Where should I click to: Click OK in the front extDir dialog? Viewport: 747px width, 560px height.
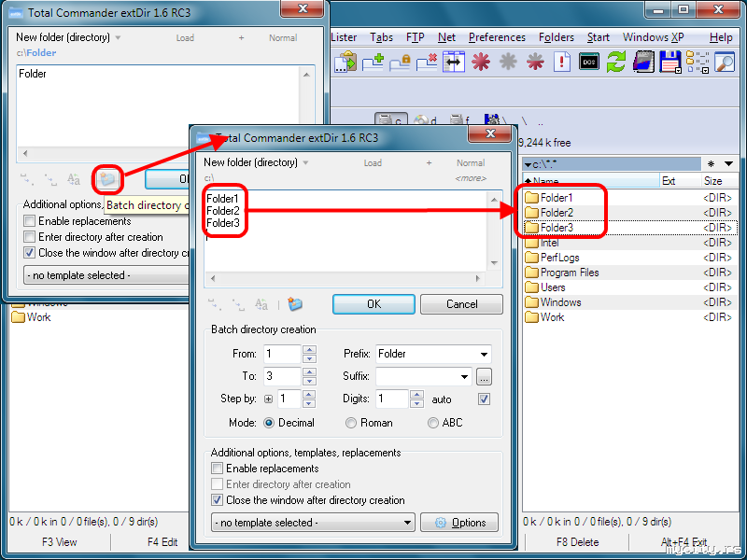click(x=373, y=304)
